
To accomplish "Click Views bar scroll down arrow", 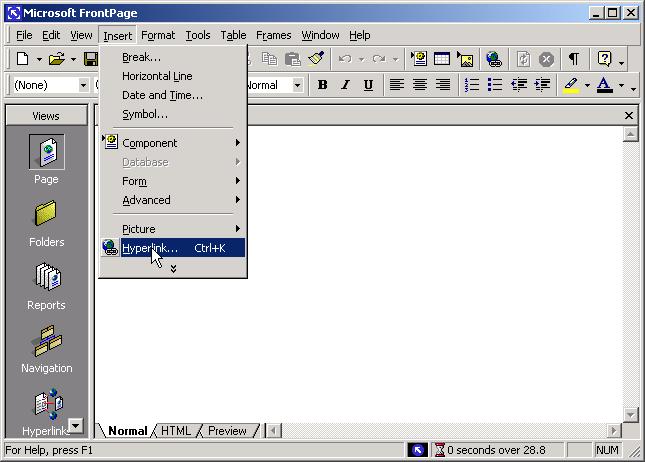I will tap(76, 425).
